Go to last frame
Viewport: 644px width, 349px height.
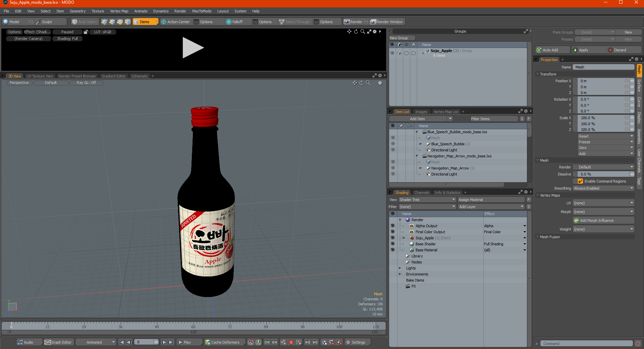point(171,342)
